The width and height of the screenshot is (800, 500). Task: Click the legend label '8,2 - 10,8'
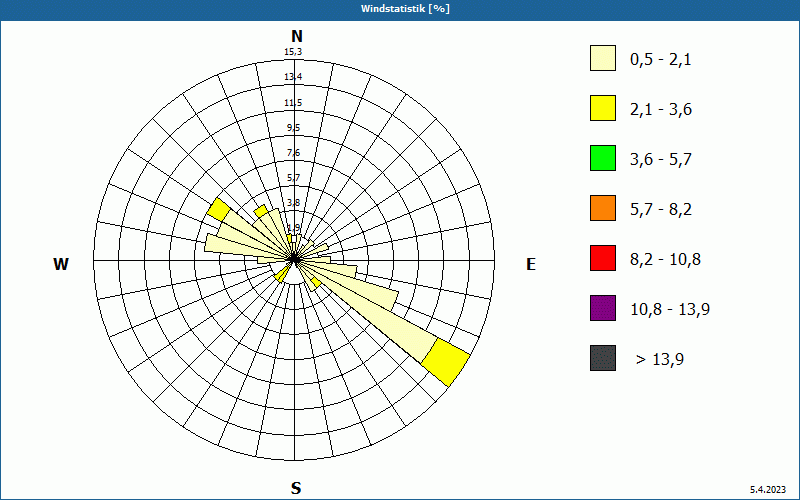[665, 260]
